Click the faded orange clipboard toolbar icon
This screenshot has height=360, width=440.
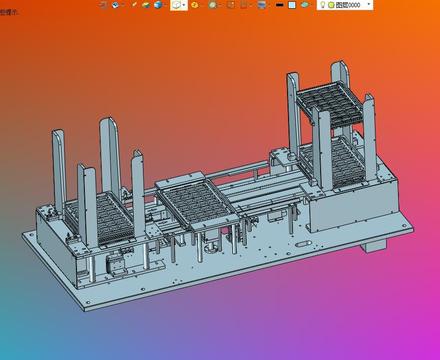(245, 5)
